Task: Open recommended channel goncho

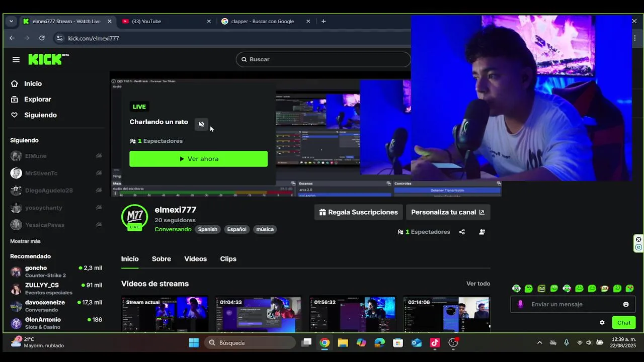Action: [x=56, y=271]
